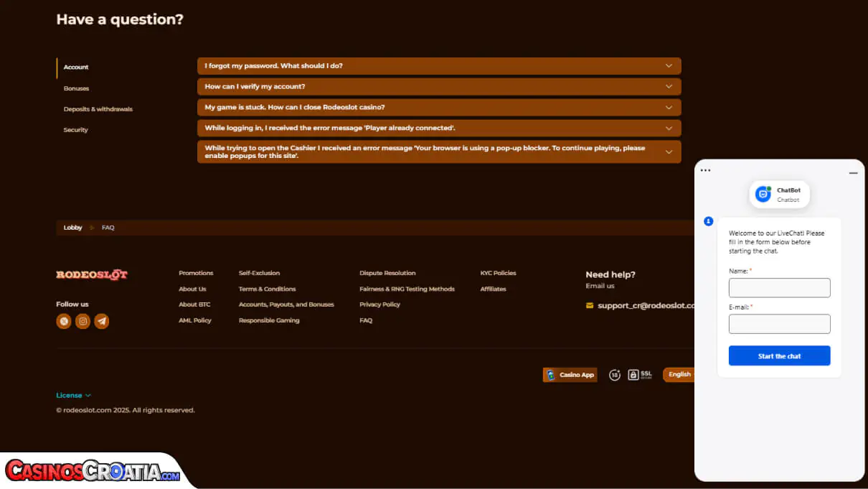The height and width of the screenshot is (489, 868).
Task: Expand the 'Player already connected' error question
Action: pos(438,129)
